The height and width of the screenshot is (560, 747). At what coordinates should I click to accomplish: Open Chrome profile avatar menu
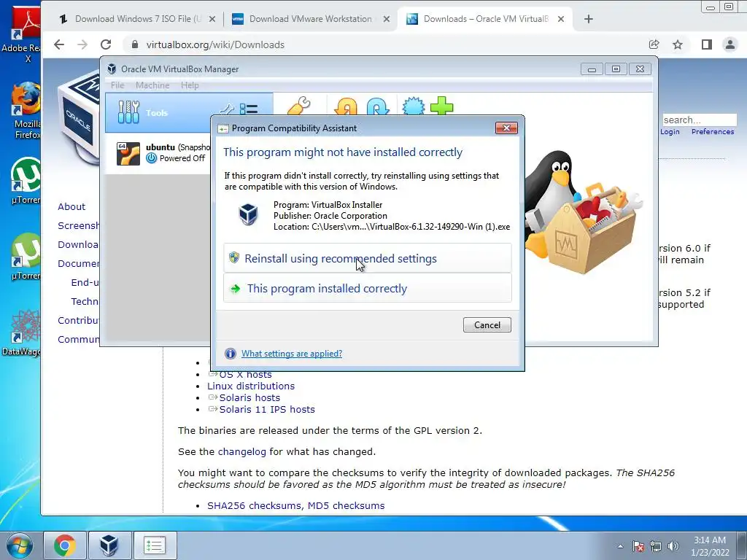pos(729,44)
